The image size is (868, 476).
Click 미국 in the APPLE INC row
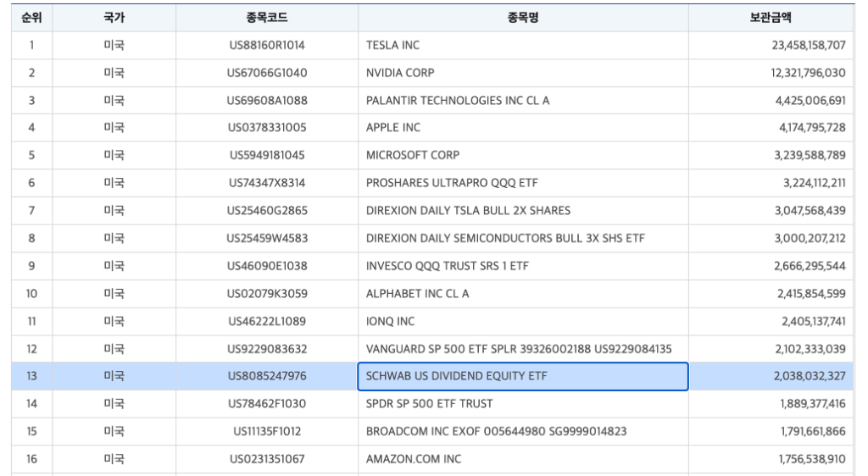tap(114, 128)
